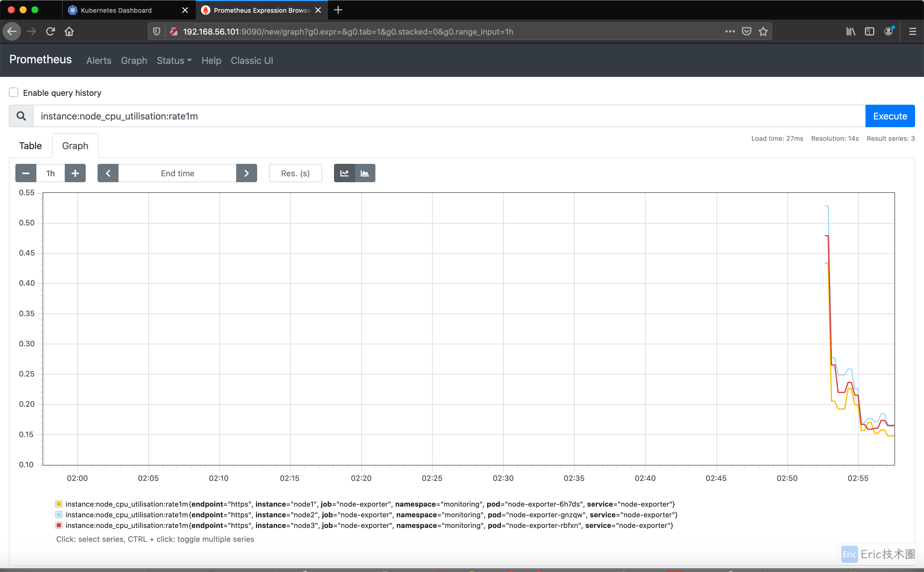Toggle the browser sidebar icon
The image size is (924, 572).
tap(870, 31)
